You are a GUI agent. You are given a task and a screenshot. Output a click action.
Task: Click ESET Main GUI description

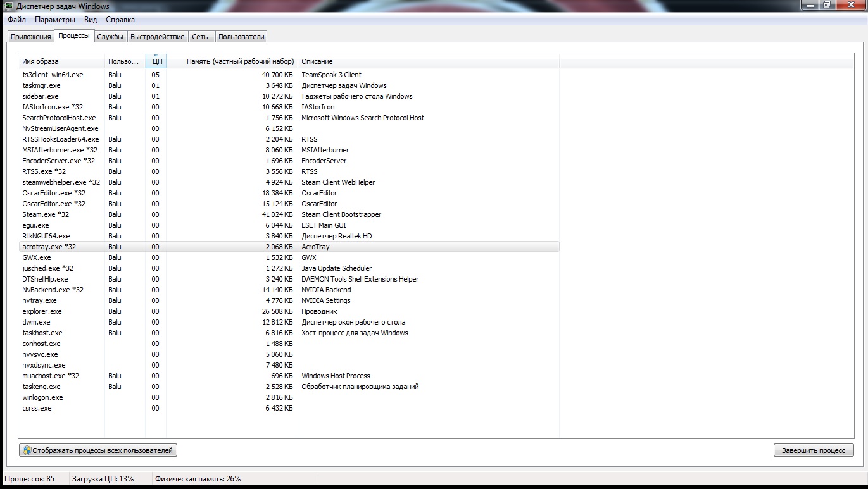(324, 225)
